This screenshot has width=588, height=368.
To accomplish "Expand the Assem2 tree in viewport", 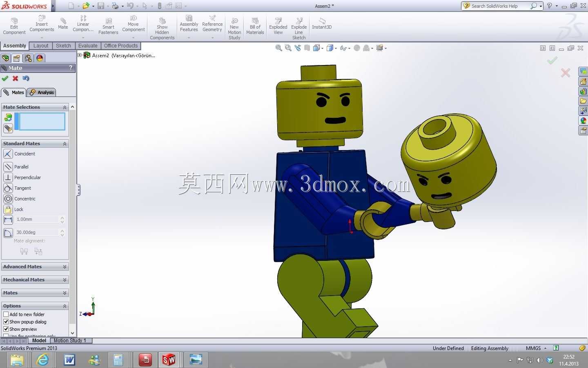I will pyautogui.click(x=80, y=55).
